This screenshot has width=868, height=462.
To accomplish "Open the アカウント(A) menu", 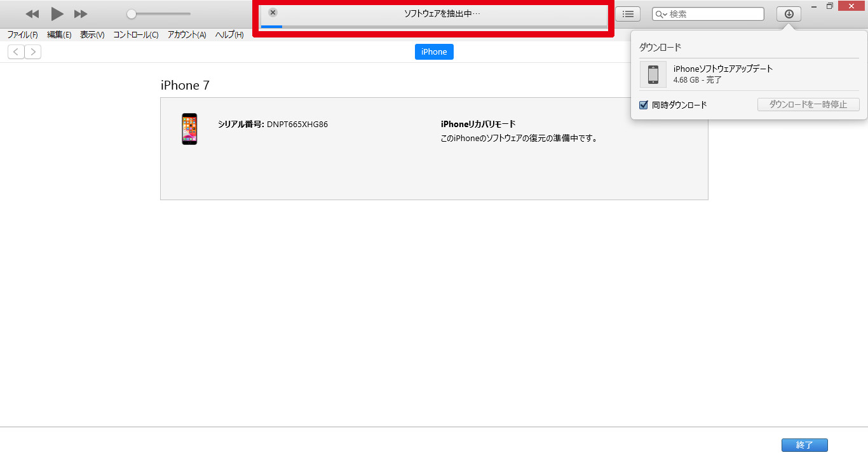I will click(187, 35).
